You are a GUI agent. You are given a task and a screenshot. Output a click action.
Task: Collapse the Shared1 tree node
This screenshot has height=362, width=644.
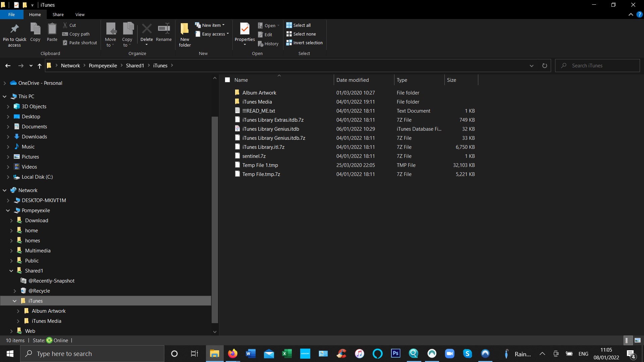point(11,271)
